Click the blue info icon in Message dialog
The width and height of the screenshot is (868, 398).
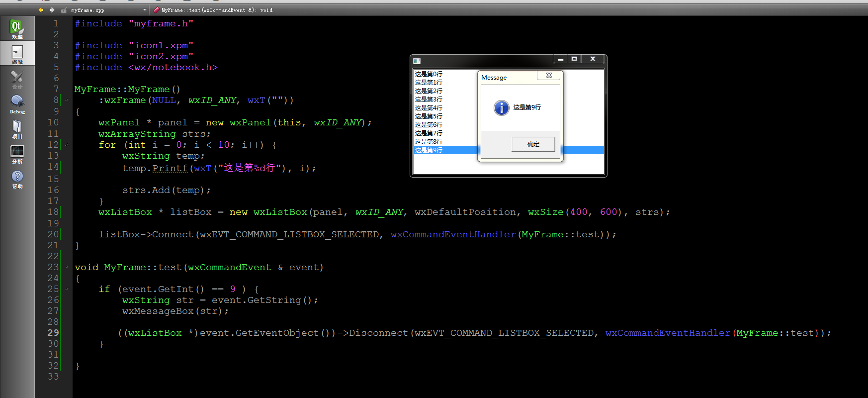[502, 107]
